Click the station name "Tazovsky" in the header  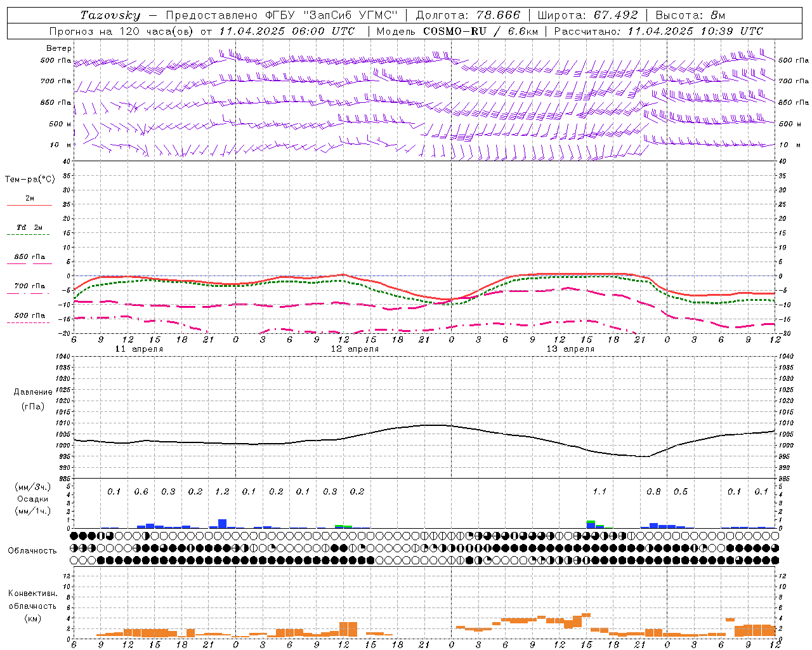(x=110, y=15)
